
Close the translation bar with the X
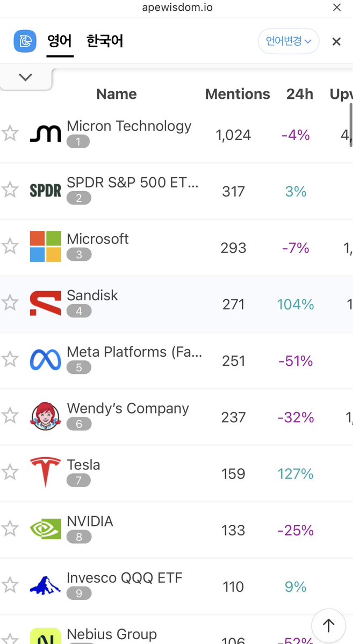click(336, 41)
